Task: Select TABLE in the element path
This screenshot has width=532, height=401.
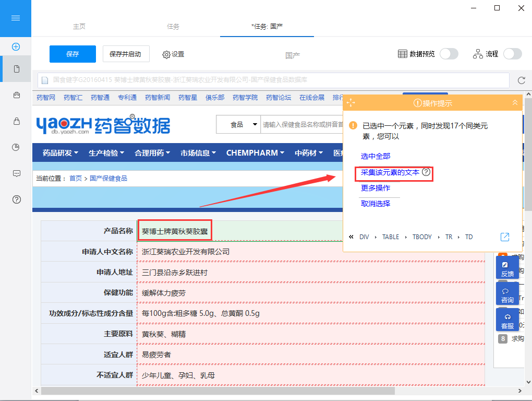Action: point(391,237)
